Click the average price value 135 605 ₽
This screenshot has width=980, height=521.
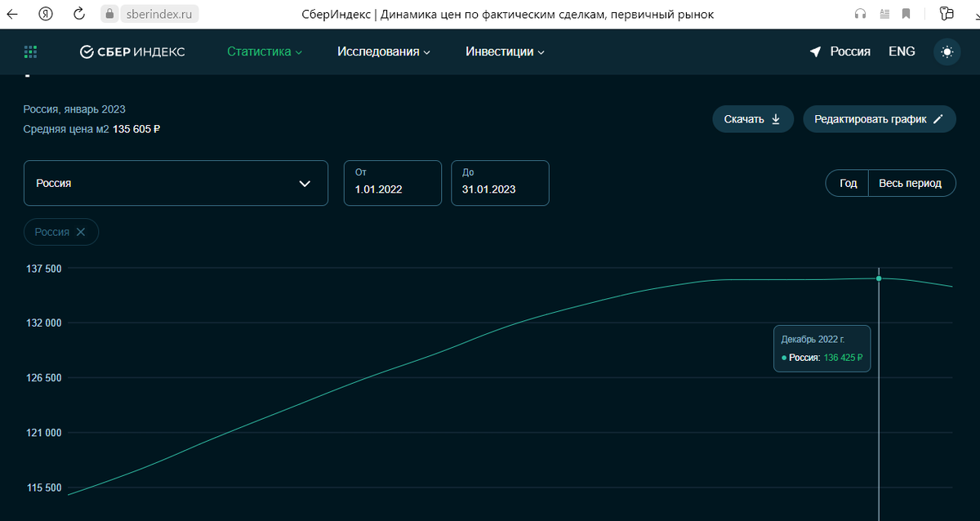tap(136, 129)
